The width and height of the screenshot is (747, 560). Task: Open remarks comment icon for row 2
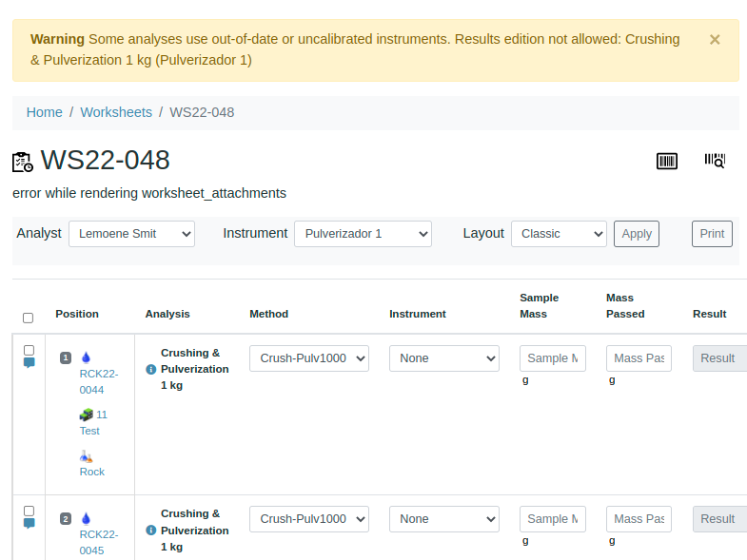29,524
